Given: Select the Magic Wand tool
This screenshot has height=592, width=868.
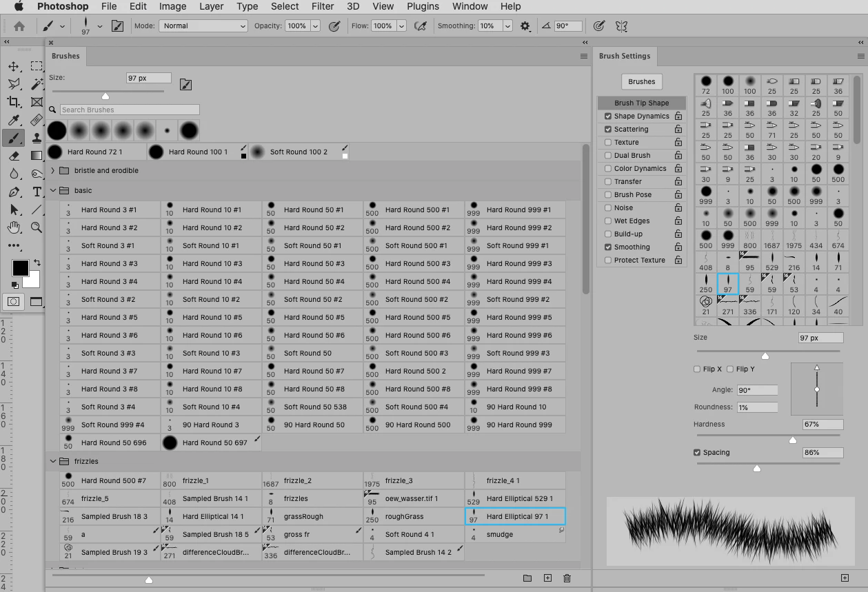Looking at the screenshot, I should coord(37,84).
